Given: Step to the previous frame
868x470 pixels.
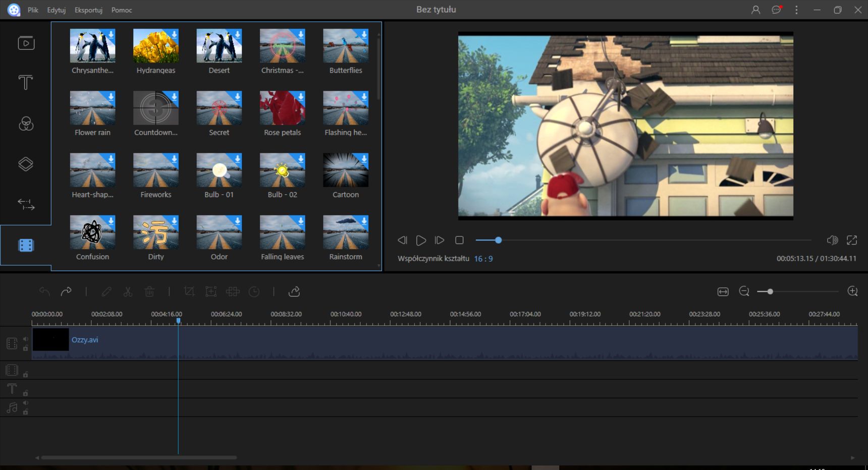Looking at the screenshot, I should click(402, 241).
